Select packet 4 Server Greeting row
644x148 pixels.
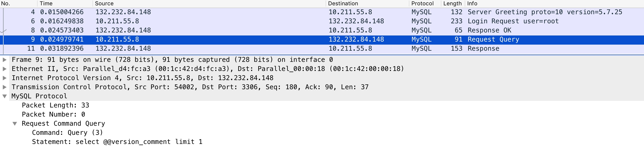point(322,12)
